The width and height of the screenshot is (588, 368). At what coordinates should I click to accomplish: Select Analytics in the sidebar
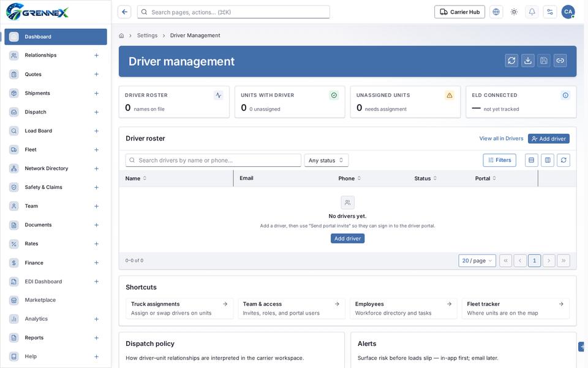tap(56, 319)
